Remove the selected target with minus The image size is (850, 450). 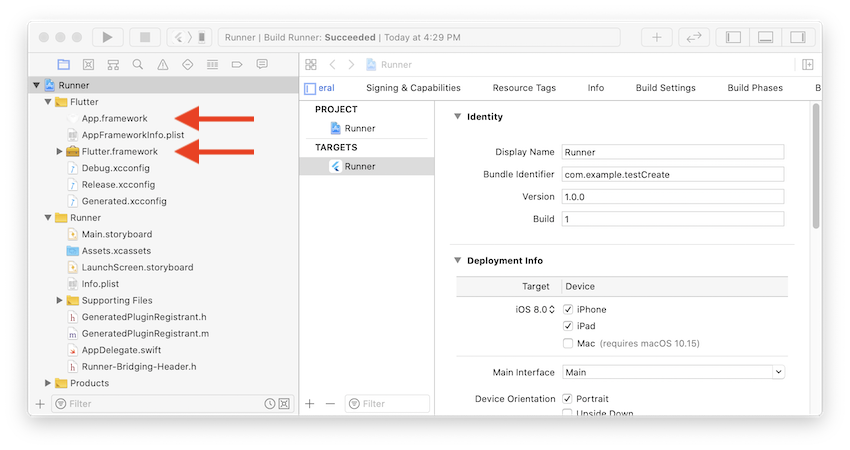330,404
